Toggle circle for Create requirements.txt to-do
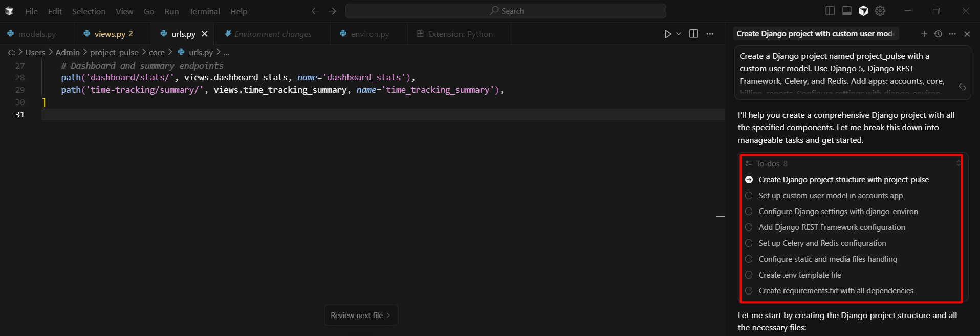This screenshot has width=980, height=336. [x=749, y=291]
